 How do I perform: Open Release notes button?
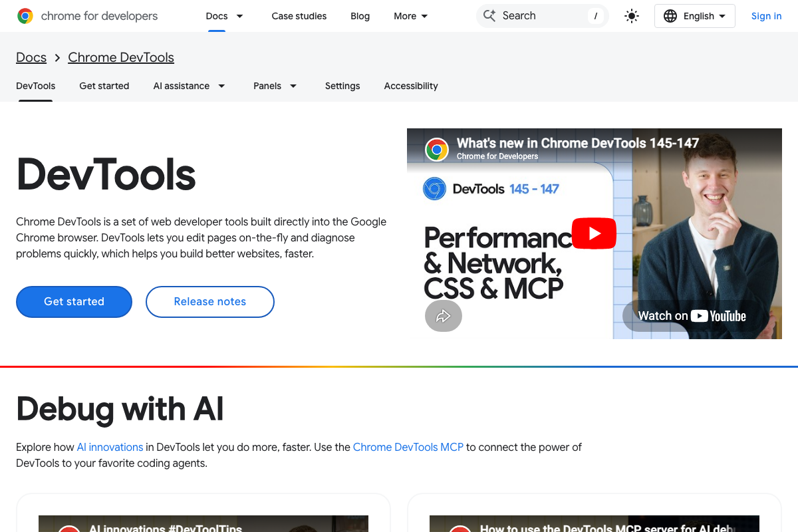tap(210, 302)
